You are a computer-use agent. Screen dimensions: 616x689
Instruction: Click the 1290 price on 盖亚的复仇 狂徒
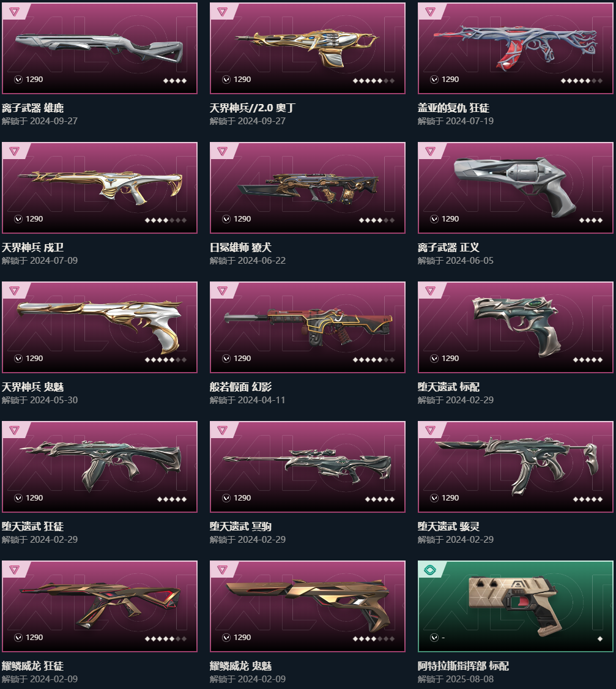[x=450, y=80]
